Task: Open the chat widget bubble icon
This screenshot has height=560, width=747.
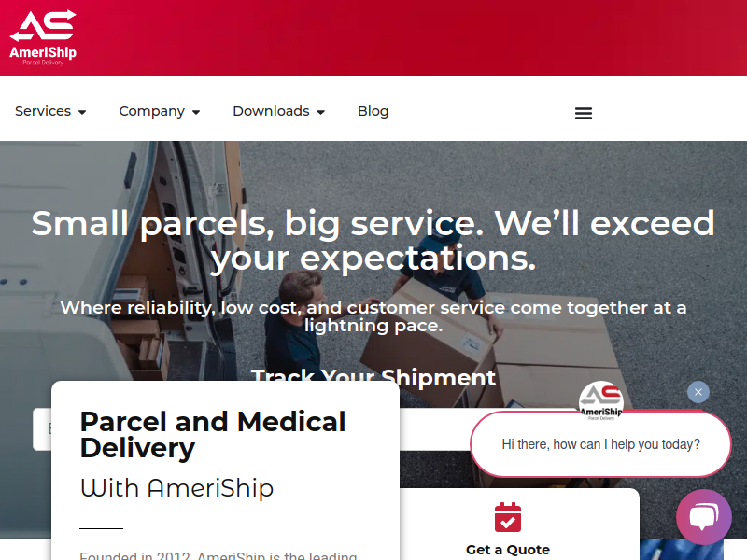Action: (704, 517)
